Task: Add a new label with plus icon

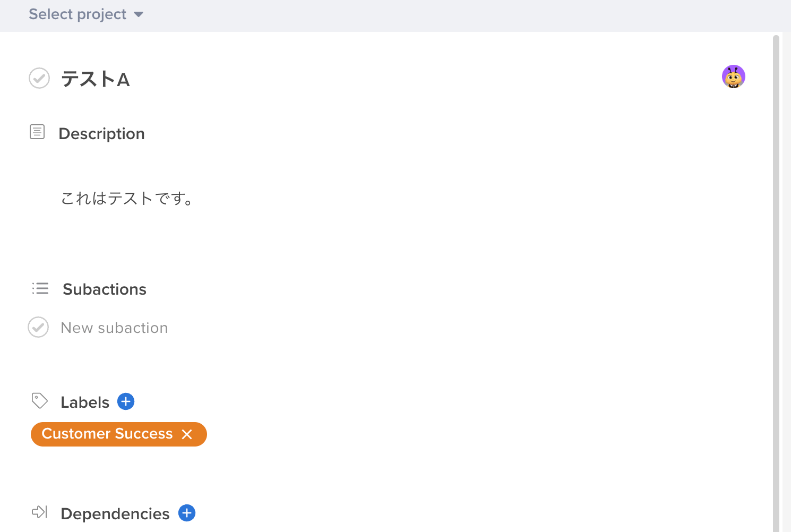Action: 126,401
